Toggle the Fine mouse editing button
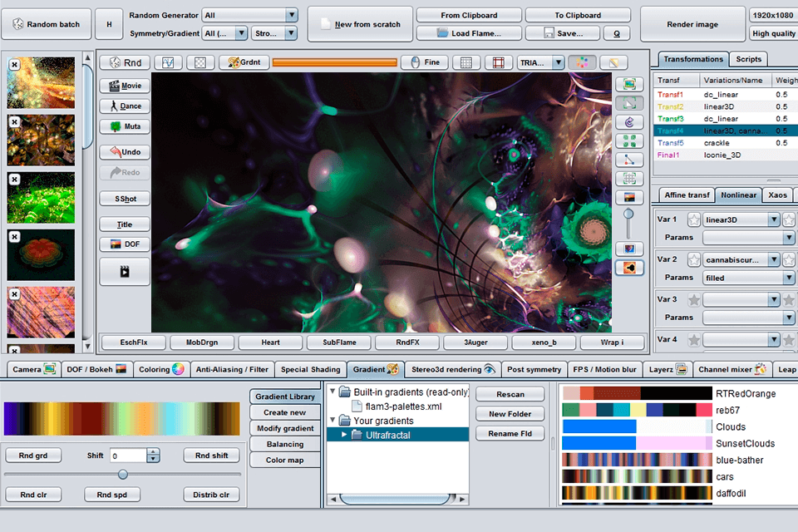 (424, 62)
